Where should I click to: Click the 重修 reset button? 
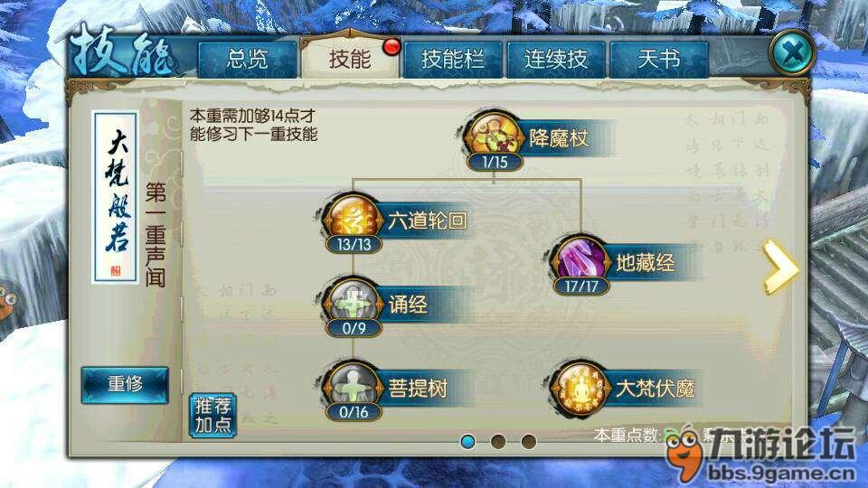[125, 384]
